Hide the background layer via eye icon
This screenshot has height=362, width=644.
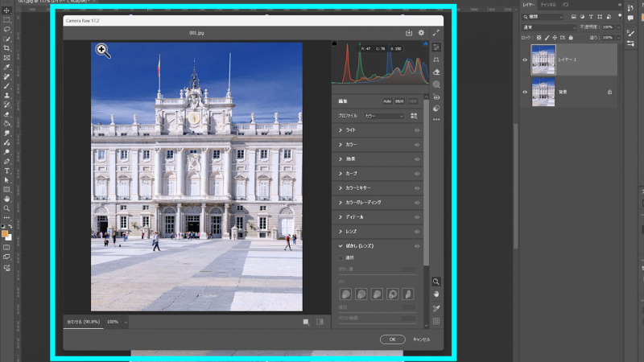click(x=525, y=92)
